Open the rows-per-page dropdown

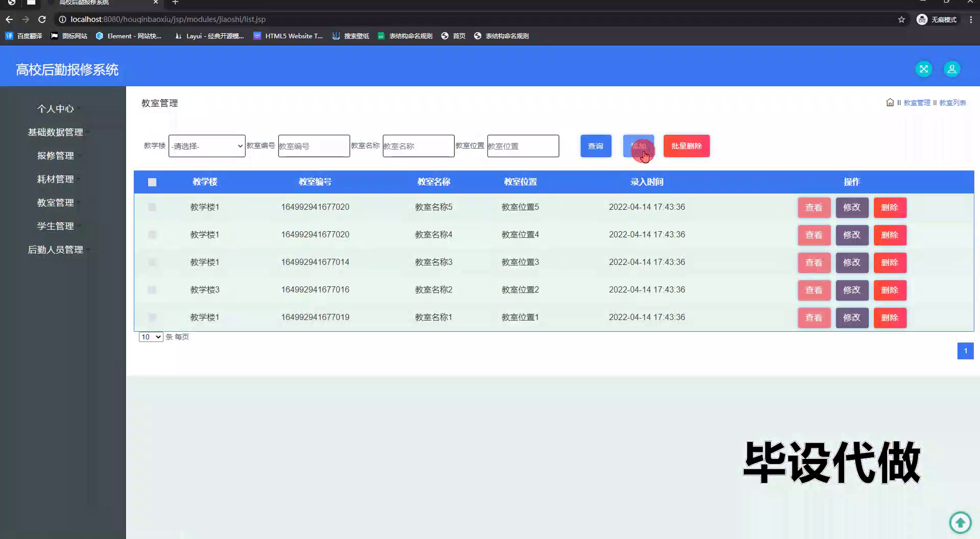click(x=151, y=337)
